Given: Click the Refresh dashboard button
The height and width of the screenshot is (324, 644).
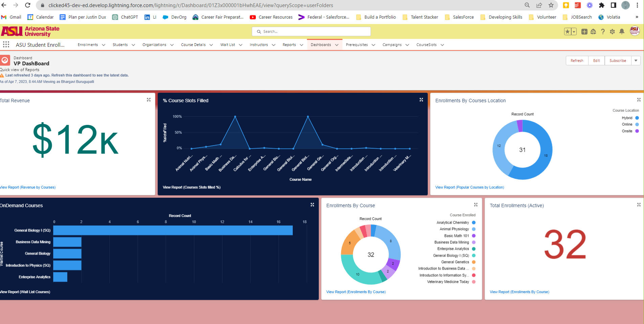Looking at the screenshot, I should coord(577,60).
